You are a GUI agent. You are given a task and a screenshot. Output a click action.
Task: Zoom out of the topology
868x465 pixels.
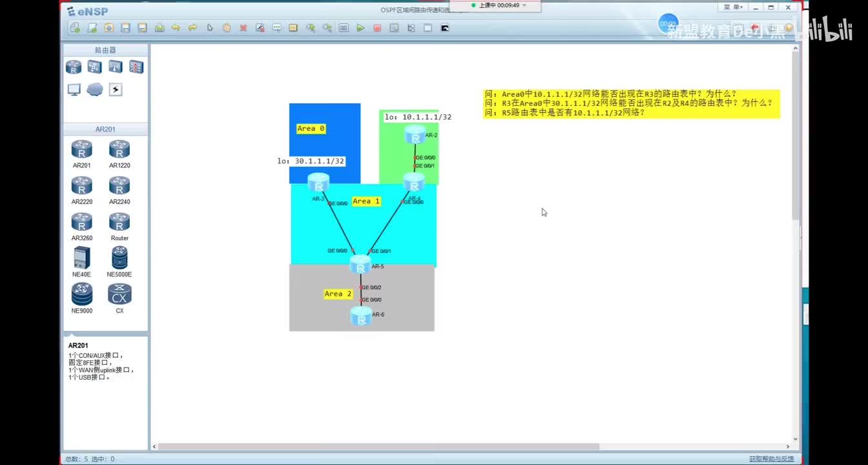327,28
